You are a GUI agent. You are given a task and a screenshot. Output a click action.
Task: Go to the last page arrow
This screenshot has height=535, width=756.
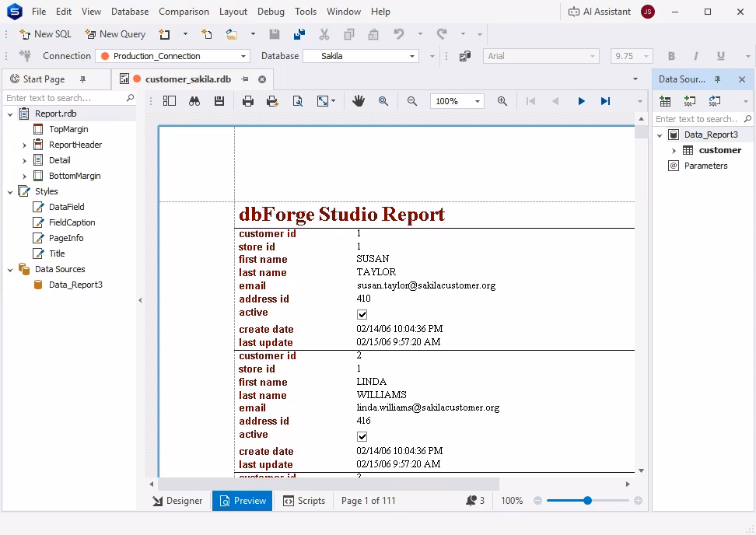coord(606,101)
